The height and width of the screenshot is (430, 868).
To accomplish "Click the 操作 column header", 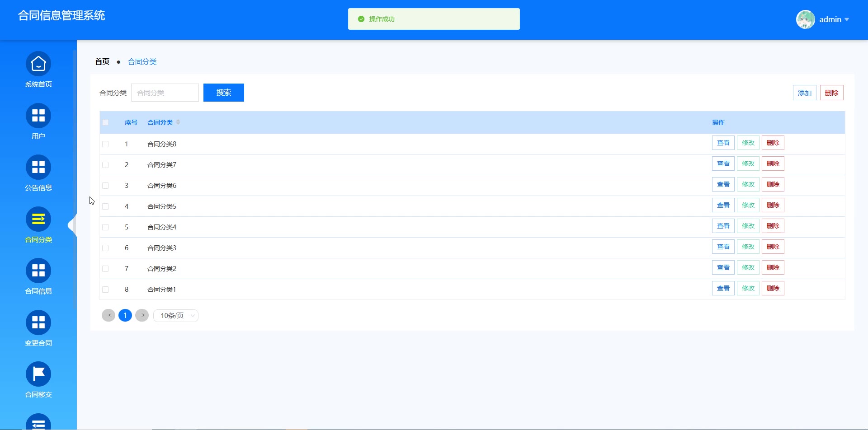I will (x=718, y=122).
